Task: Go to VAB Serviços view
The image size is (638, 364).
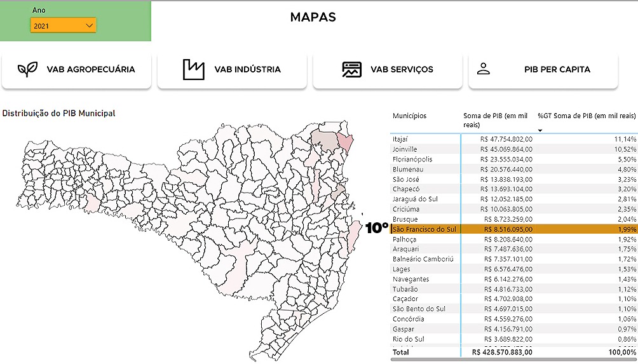Action: tap(402, 70)
